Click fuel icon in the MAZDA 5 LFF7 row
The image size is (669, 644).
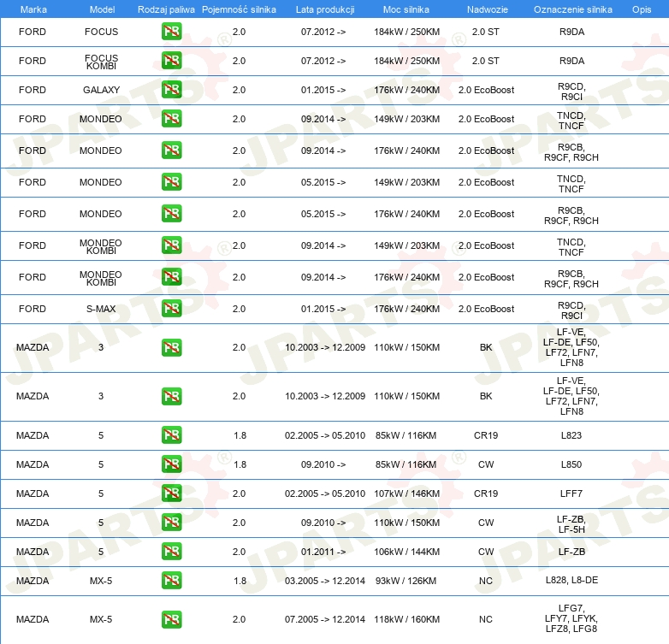(x=171, y=493)
